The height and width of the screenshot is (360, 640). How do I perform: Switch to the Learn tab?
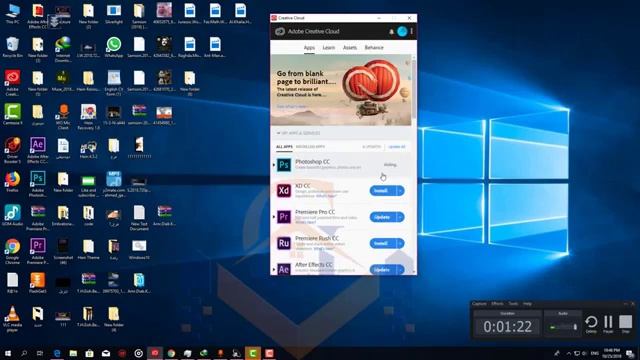click(329, 48)
